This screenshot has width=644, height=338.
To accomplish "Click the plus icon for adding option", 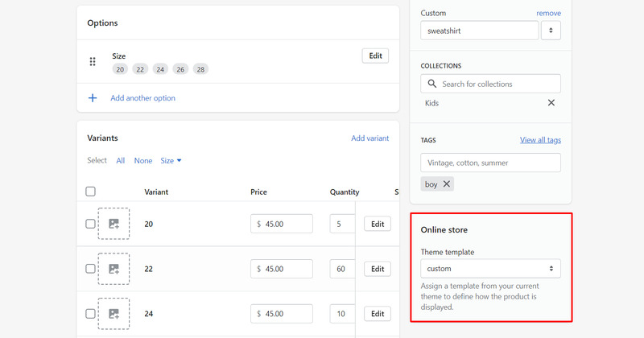I will pos(93,97).
